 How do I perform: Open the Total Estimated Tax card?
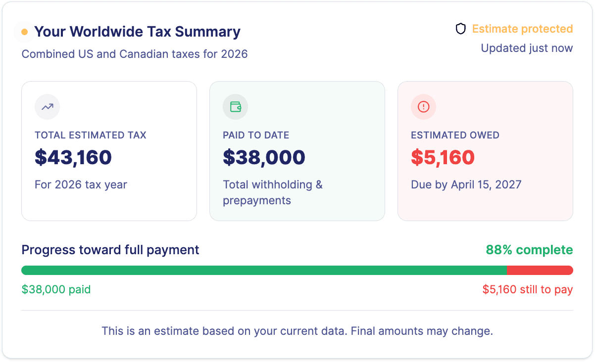pos(109,151)
